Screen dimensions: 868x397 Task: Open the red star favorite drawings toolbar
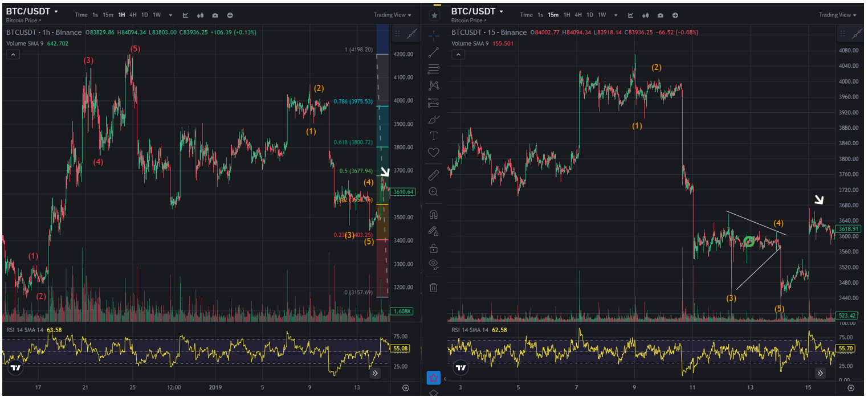point(434,377)
